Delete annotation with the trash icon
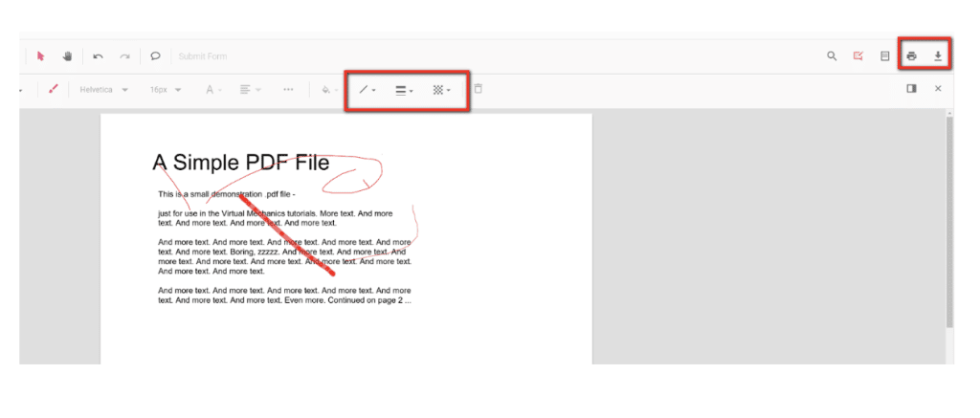The height and width of the screenshot is (418, 980). (479, 89)
